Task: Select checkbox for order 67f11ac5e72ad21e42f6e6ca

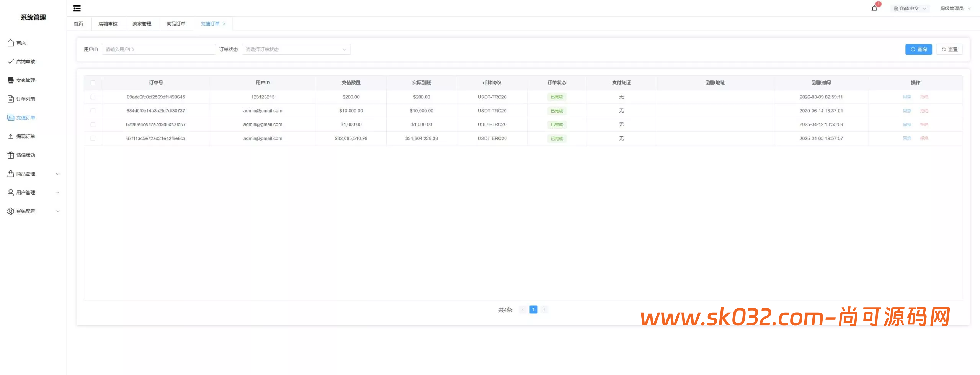Action: point(93,138)
